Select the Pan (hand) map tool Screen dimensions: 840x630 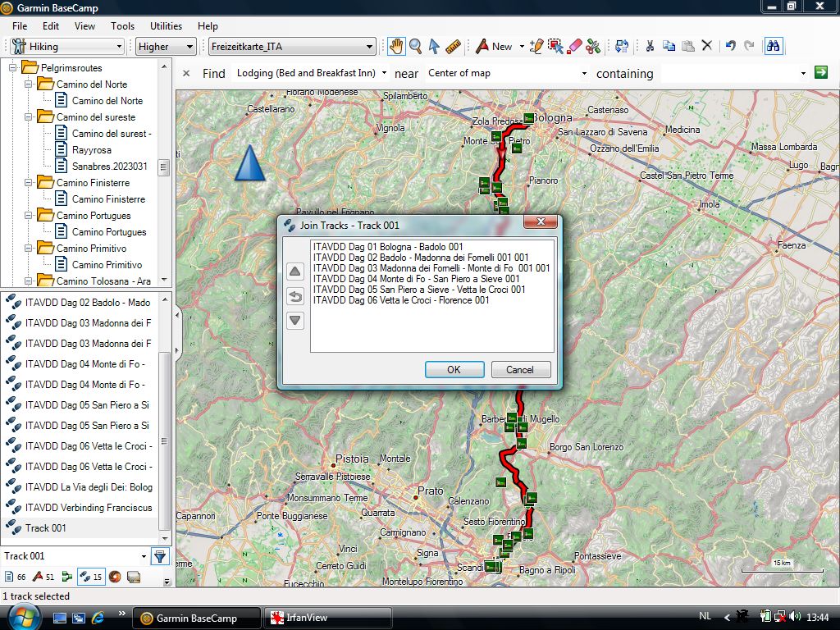click(396, 47)
